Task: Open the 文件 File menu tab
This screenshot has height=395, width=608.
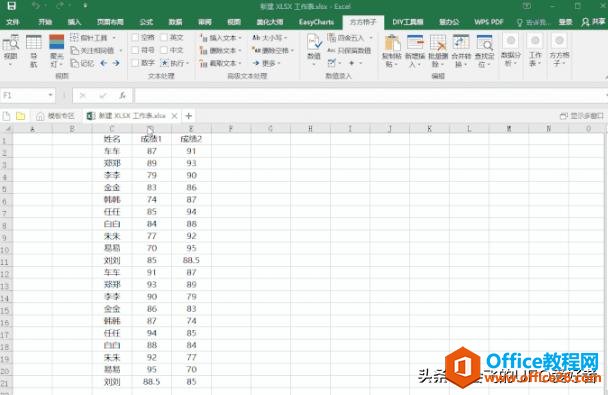Action: [13, 22]
